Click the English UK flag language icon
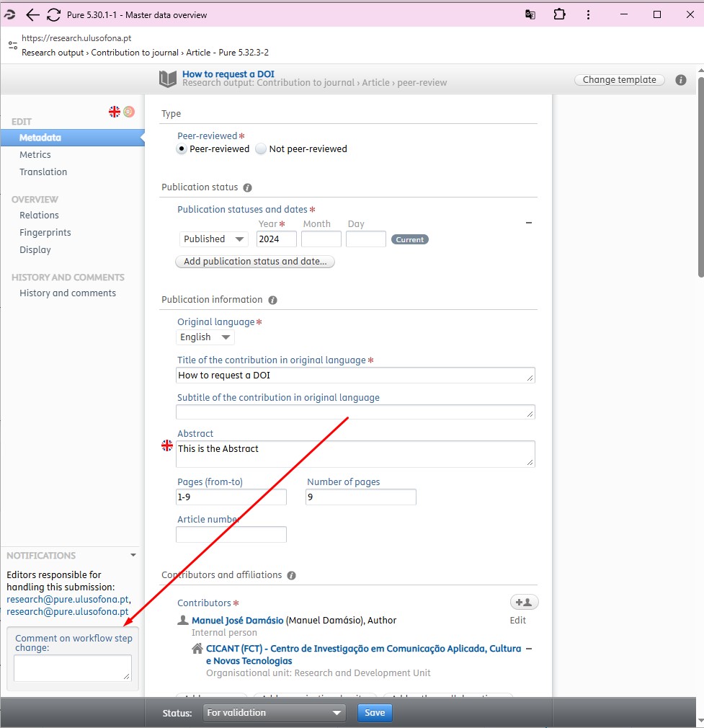Image resolution: width=704 pixels, height=728 pixels. [x=115, y=112]
